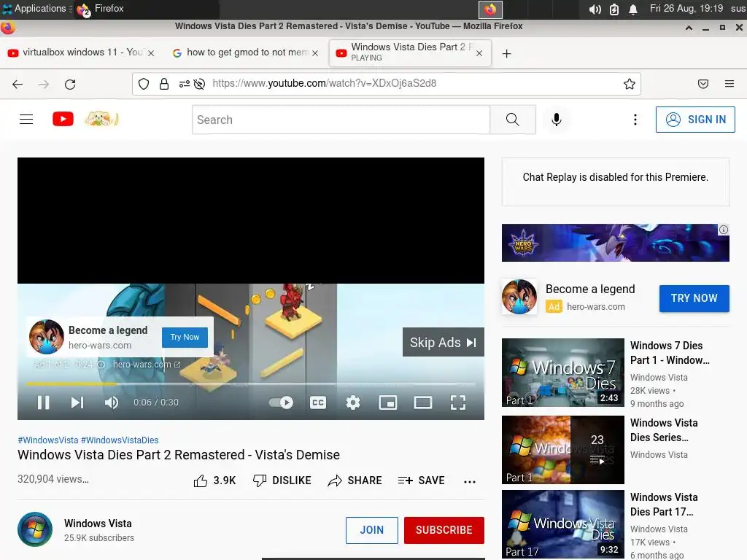The width and height of the screenshot is (747, 560).
Task: Close the virtualbox windows 11 tab
Action: pyautogui.click(x=151, y=53)
